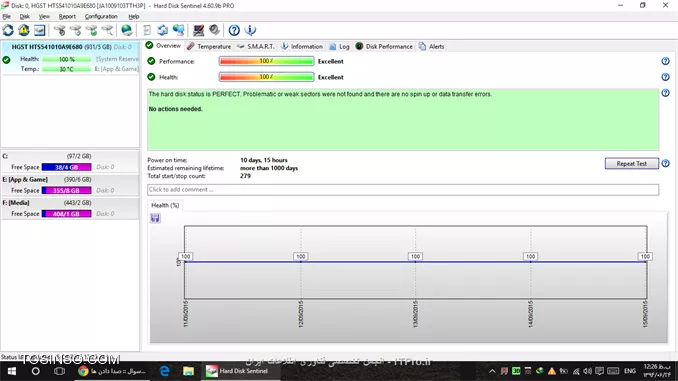Click the 'more than 1000 days' lifetime value
The image size is (678, 381).
269,168
